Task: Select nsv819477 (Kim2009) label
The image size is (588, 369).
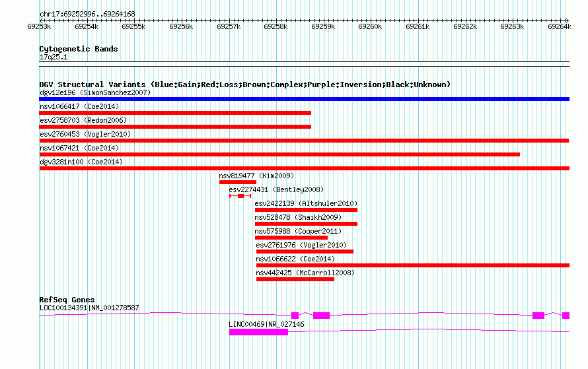Action: coord(256,176)
